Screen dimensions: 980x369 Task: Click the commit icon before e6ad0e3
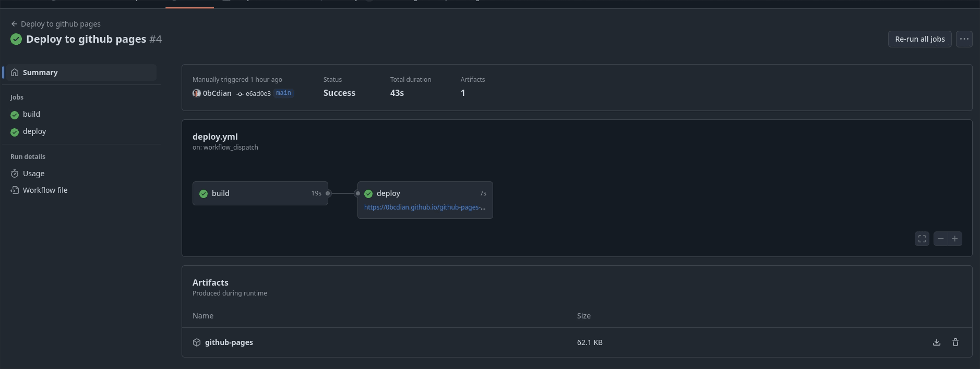pyautogui.click(x=240, y=94)
